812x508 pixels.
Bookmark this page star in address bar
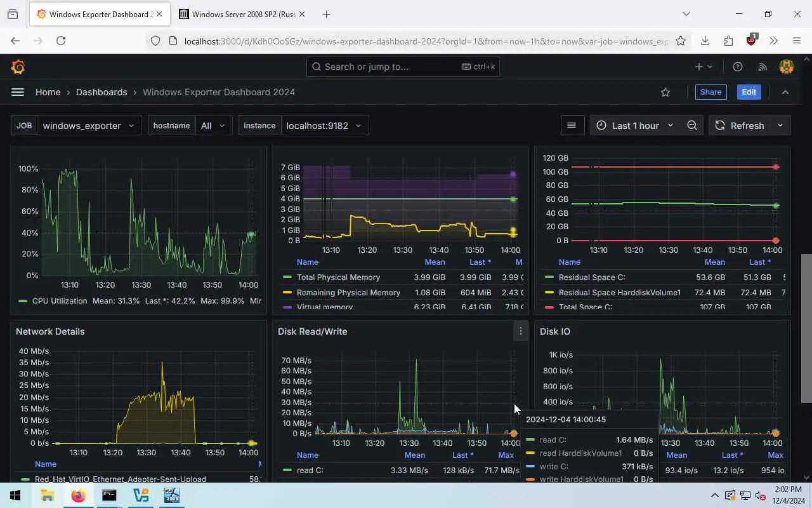pos(681,41)
